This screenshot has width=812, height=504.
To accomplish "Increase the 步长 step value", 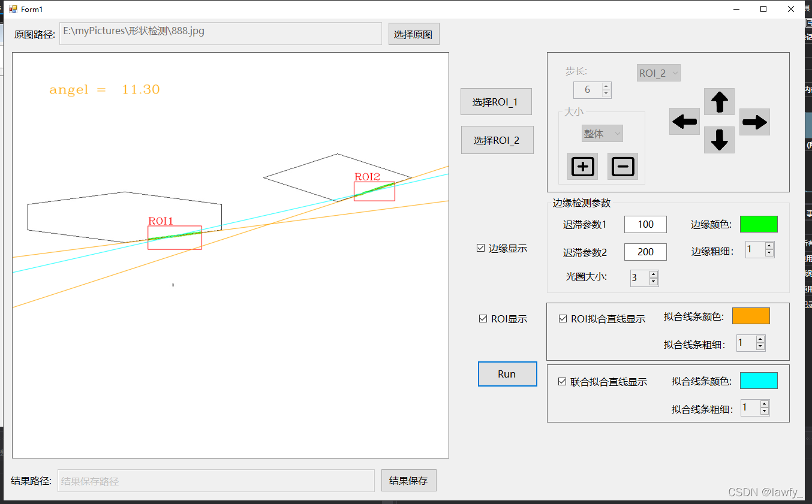I will pos(606,86).
